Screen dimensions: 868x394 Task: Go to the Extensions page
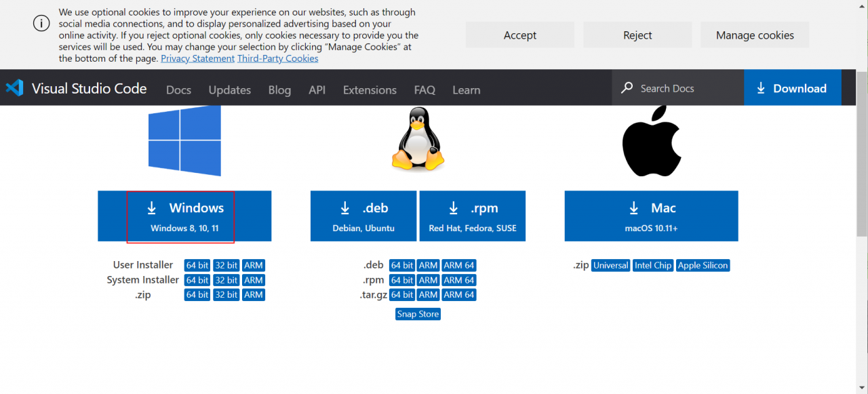(x=370, y=90)
